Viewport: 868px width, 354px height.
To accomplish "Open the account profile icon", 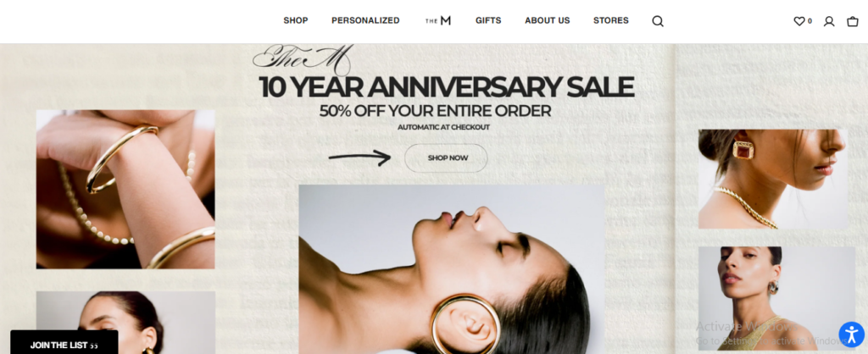I will (829, 21).
